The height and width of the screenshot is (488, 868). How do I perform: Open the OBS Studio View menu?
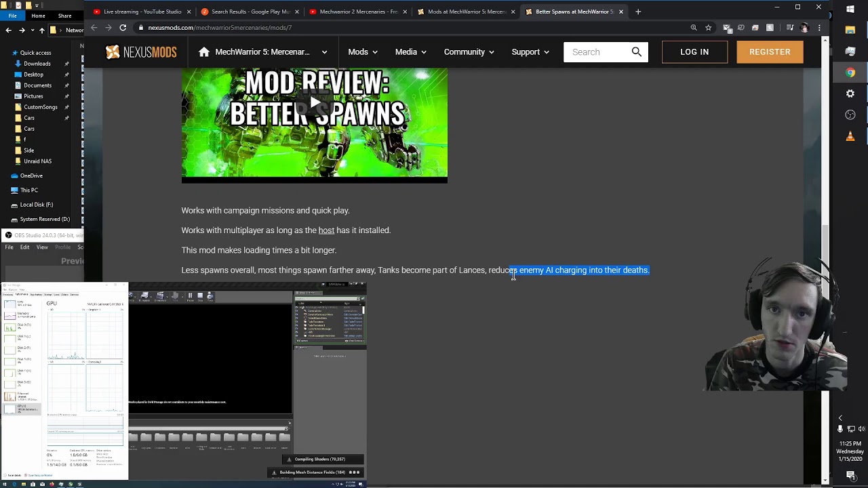tap(42, 247)
